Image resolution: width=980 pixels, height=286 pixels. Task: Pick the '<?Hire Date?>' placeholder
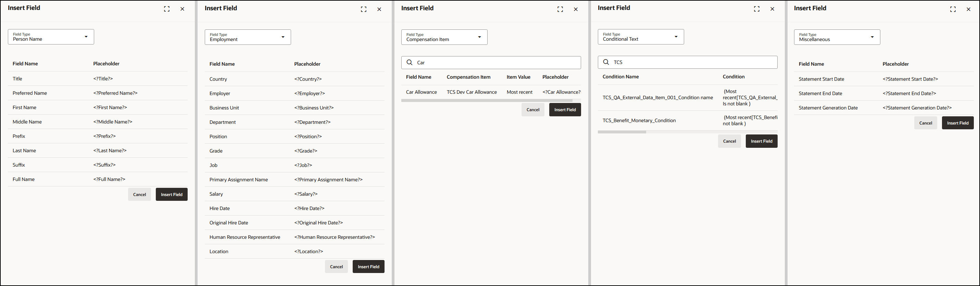(309, 208)
